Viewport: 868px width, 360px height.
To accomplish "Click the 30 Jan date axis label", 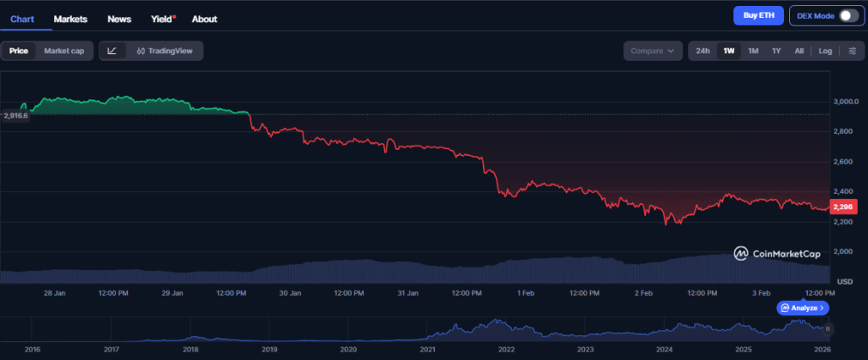I will (x=291, y=292).
